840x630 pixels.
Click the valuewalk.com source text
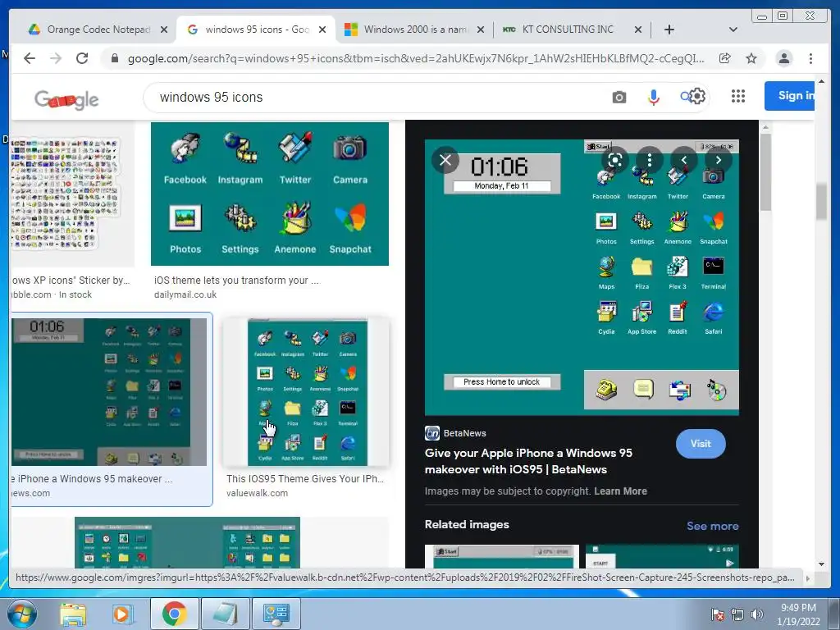click(x=257, y=493)
